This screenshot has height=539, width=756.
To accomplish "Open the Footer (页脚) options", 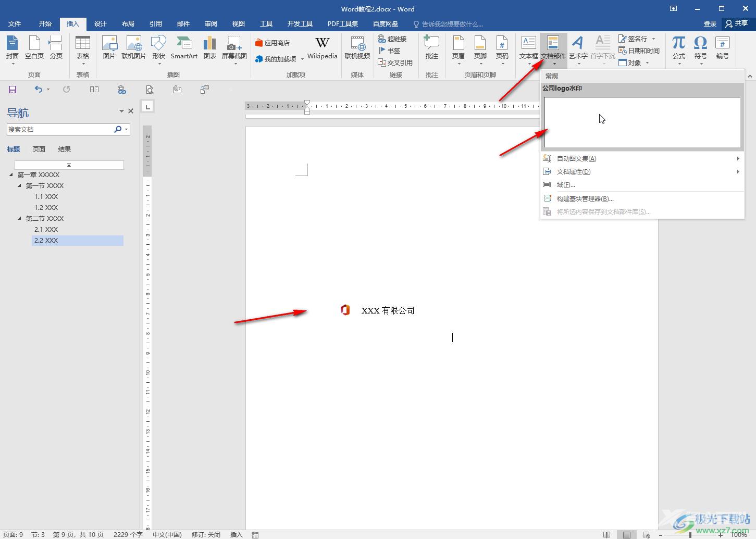I will 480,50.
